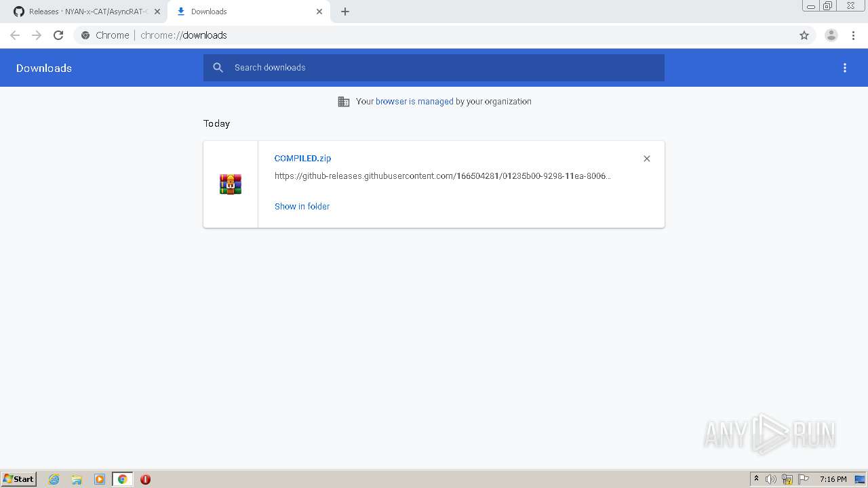Screen dimensions: 868x488
Task: Bookmark this page with the star icon
Action: click(804, 35)
